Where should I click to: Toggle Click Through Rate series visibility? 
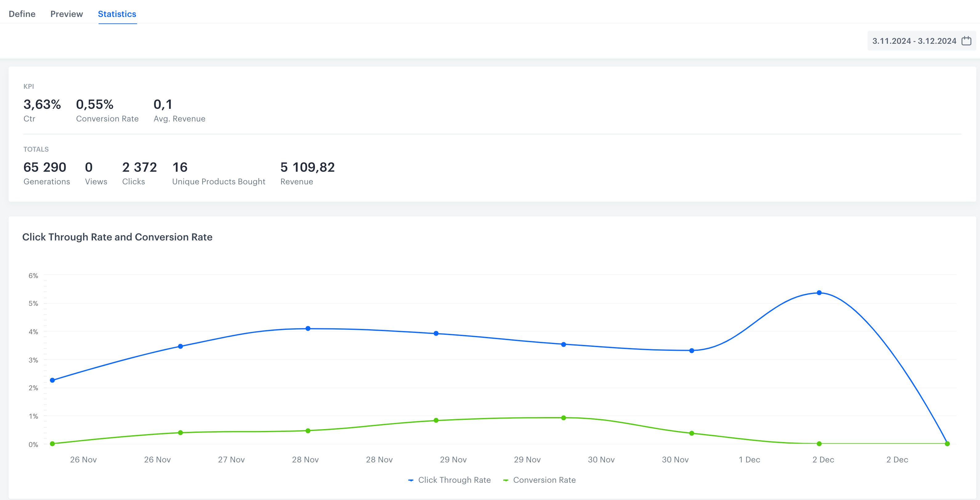pyautogui.click(x=455, y=480)
